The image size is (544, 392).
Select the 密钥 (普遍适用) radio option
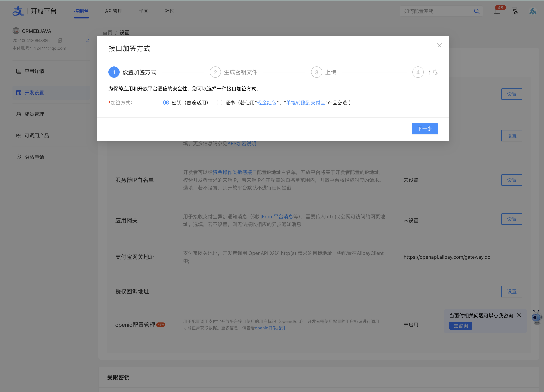(166, 102)
